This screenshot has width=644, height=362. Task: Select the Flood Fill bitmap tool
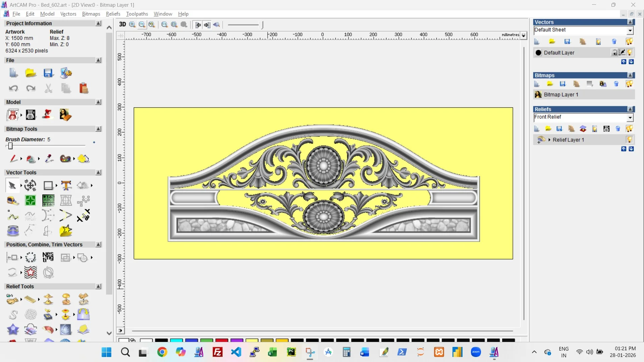[x=31, y=159]
